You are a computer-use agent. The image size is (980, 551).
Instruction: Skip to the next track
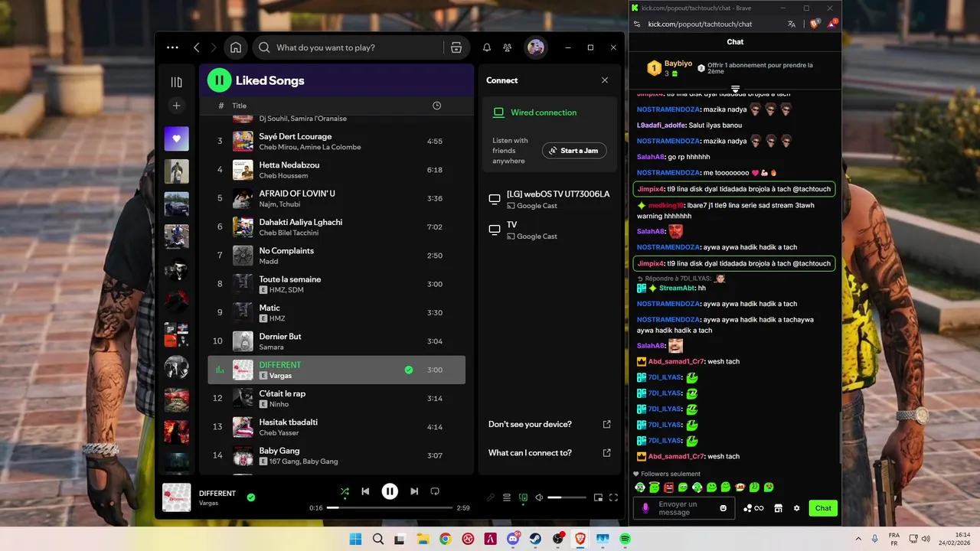[414, 491]
